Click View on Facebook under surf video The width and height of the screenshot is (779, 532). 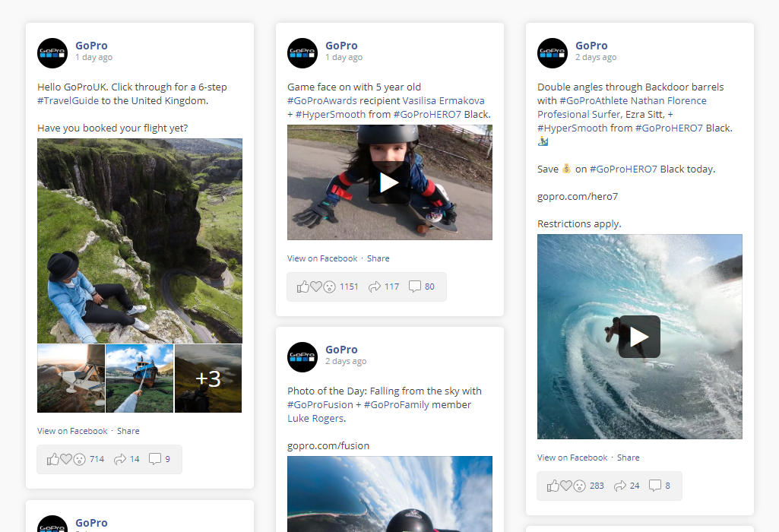point(572,458)
